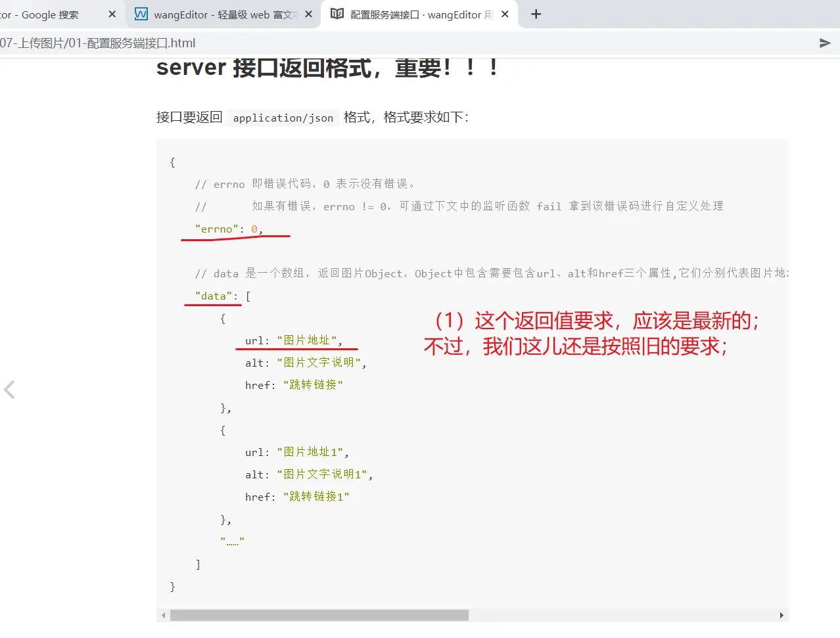Click the wangEditor tab favicon

pyautogui.click(x=141, y=14)
